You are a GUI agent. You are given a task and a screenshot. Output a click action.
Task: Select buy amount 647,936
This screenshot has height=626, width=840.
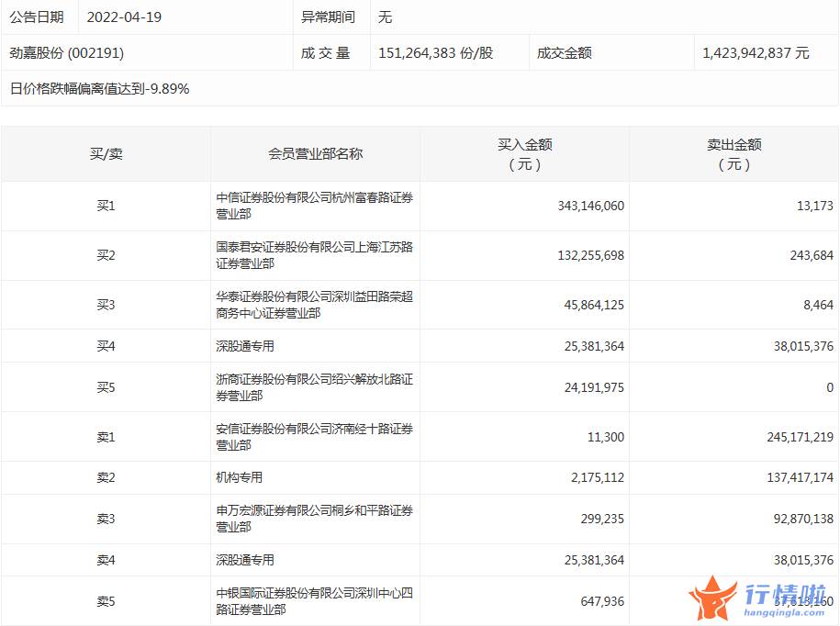(x=602, y=601)
